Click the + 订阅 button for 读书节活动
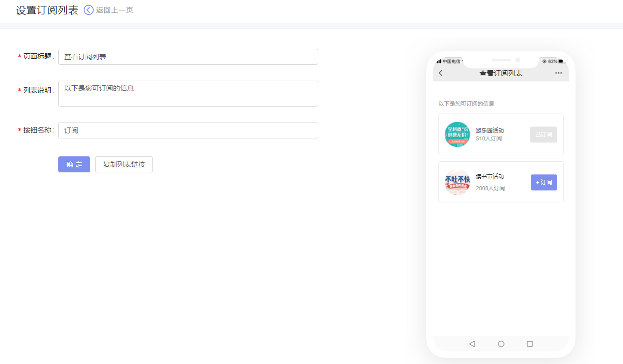 pos(544,182)
